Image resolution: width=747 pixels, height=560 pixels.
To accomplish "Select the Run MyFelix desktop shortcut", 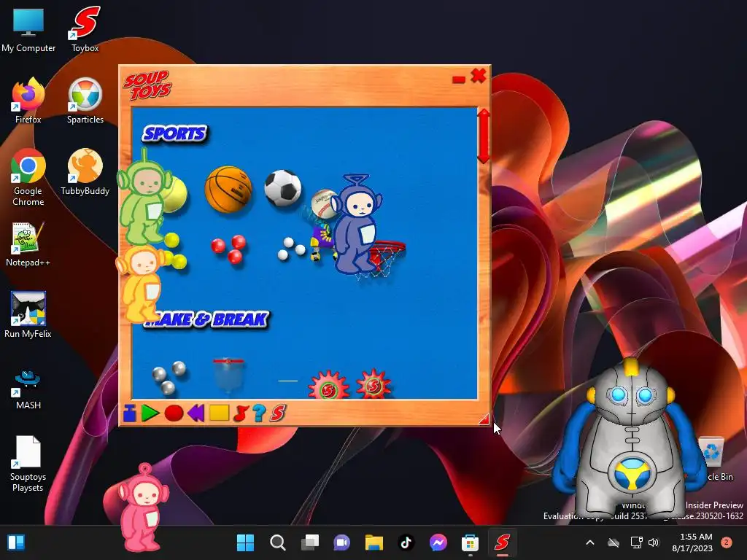I will tap(28, 315).
